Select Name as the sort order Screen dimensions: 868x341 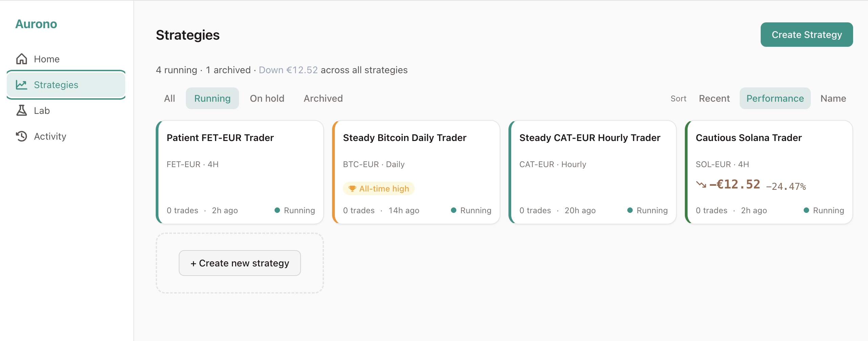coord(833,98)
